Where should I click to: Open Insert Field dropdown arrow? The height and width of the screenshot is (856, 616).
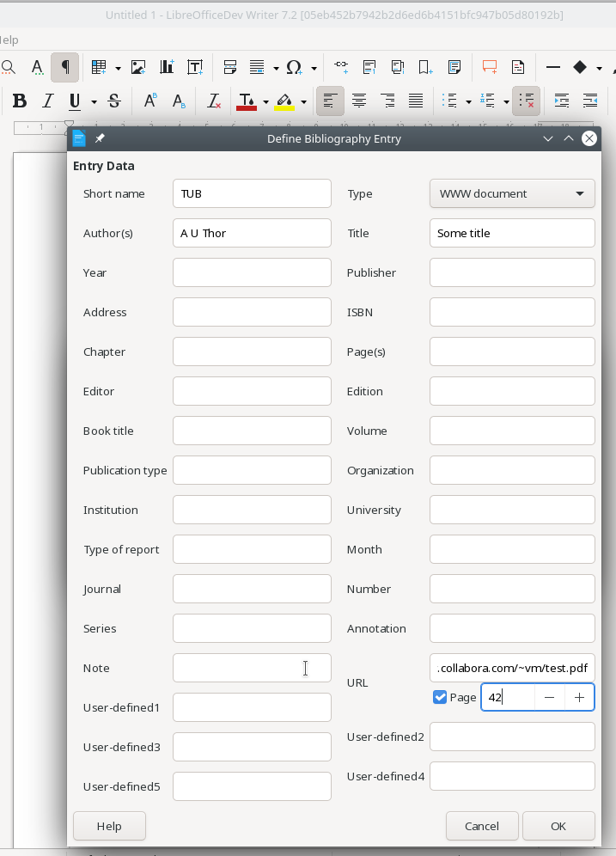(276, 68)
